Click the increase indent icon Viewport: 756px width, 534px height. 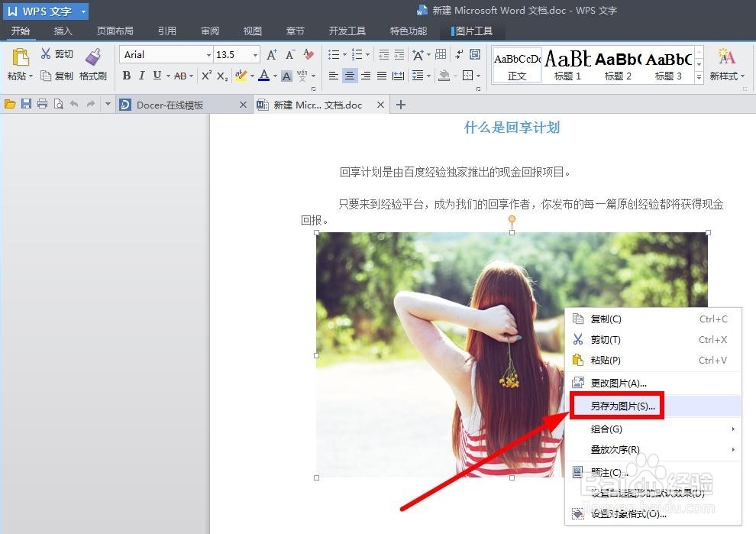(x=399, y=54)
